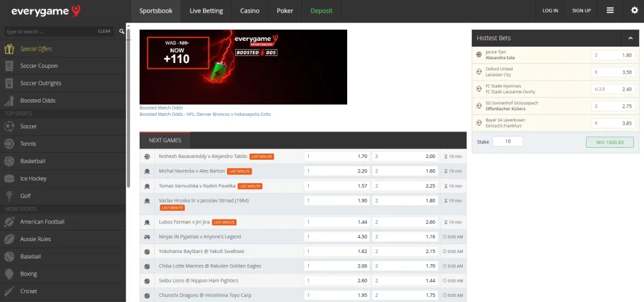
Task: Clear the search field with CLEAR
Action: (x=104, y=31)
